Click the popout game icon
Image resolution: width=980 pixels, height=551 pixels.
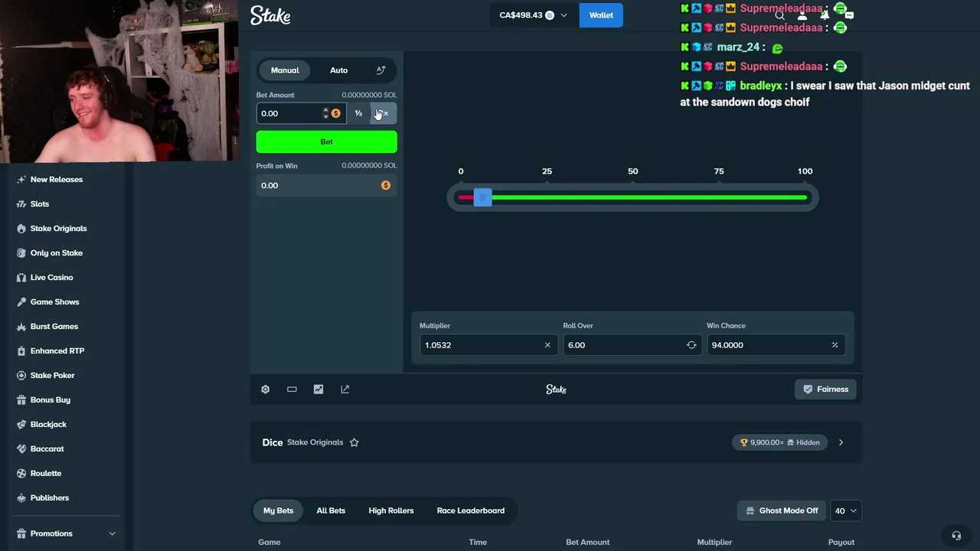click(345, 390)
